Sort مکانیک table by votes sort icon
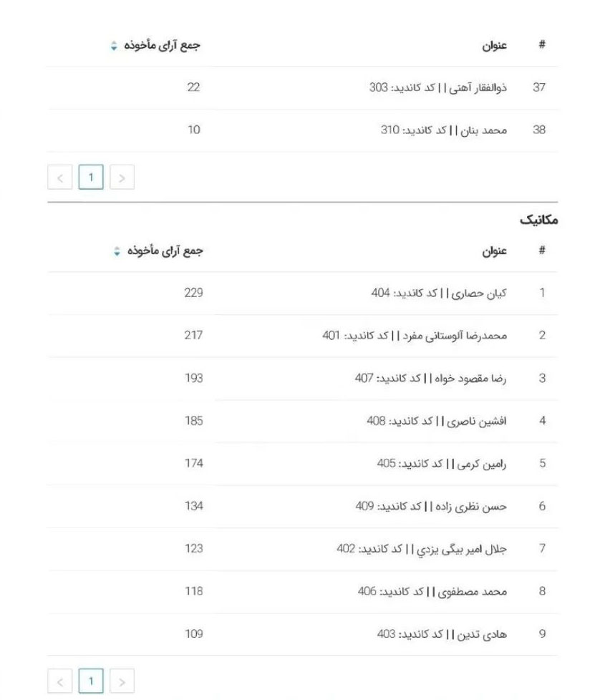This screenshot has width=600, height=700. point(117,251)
